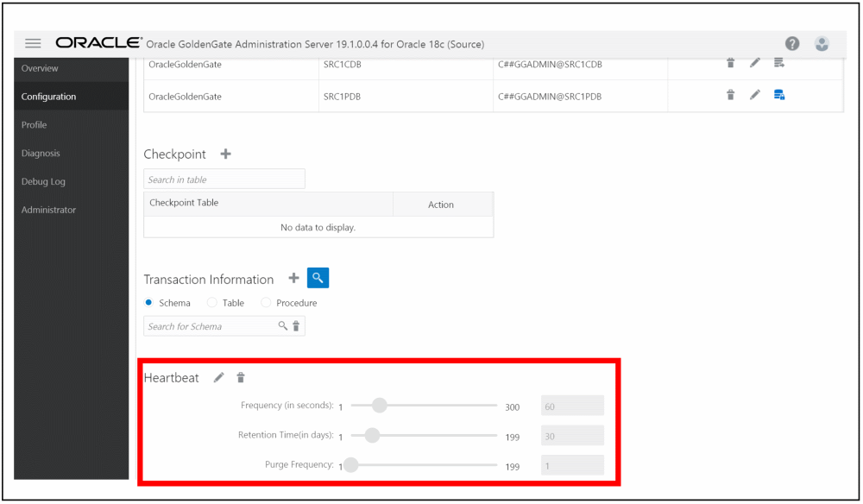Viewport: 863px width, 504px height.
Task: Delete the SRC1PDB credential
Action: (730, 95)
